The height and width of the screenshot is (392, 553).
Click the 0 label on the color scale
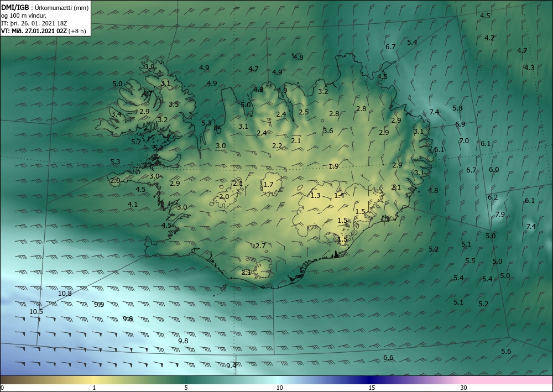coord(2,388)
